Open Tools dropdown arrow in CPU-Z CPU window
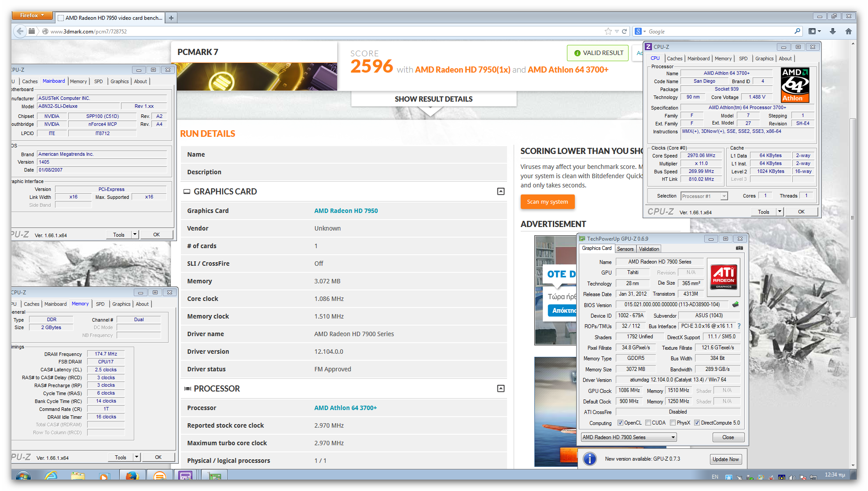This screenshot has height=491, width=868. [x=780, y=212]
